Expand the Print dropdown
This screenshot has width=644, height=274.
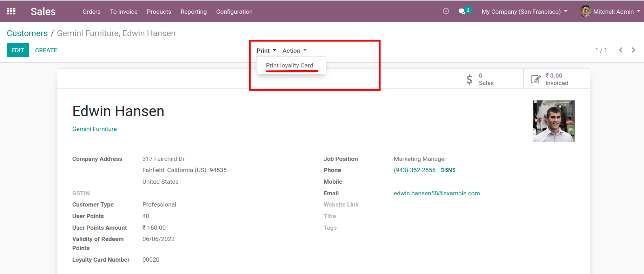tap(266, 51)
